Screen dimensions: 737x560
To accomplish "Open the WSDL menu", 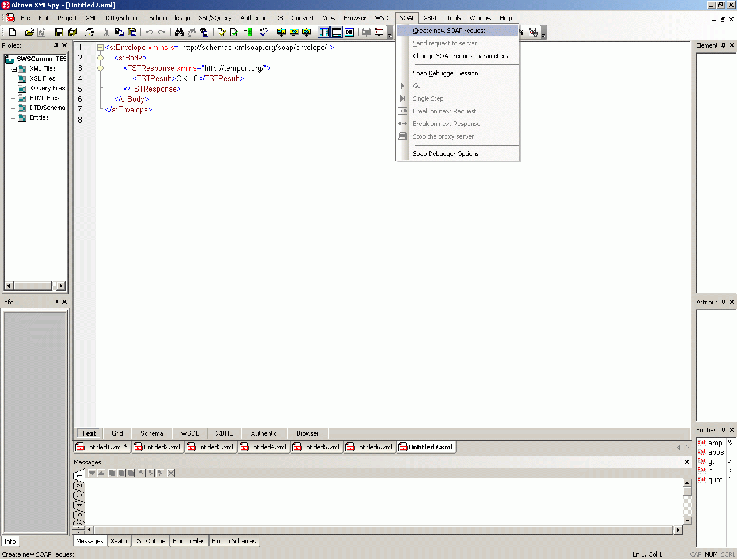I will tap(383, 18).
